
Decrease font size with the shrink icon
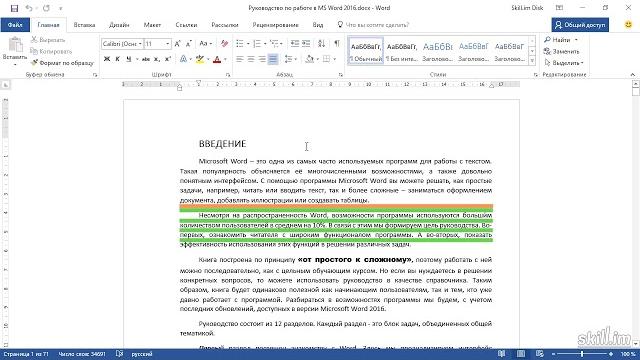[x=188, y=44]
